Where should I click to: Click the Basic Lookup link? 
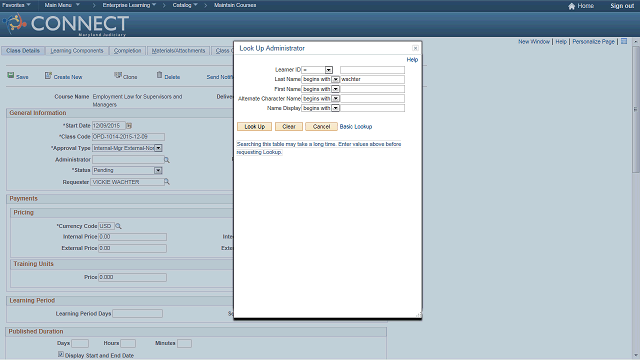tap(356, 127)
